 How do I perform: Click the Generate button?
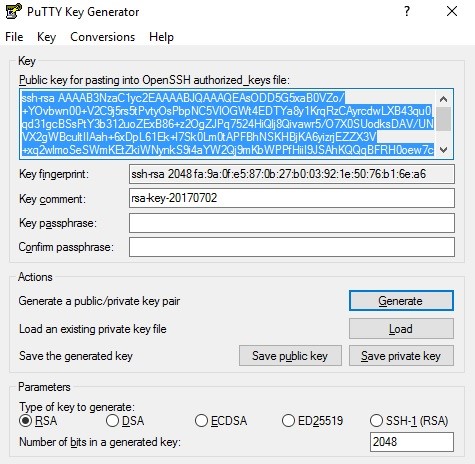401,301
